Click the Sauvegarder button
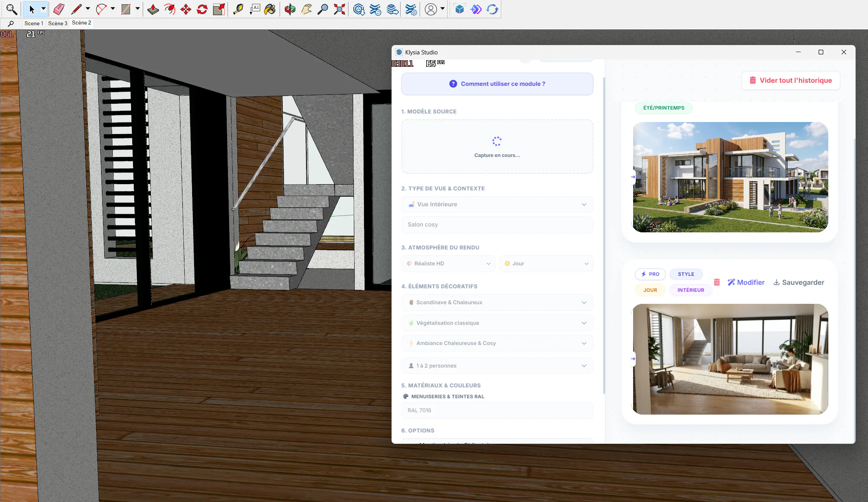This screenshot has height=502, width=868. tap(798, 282)
